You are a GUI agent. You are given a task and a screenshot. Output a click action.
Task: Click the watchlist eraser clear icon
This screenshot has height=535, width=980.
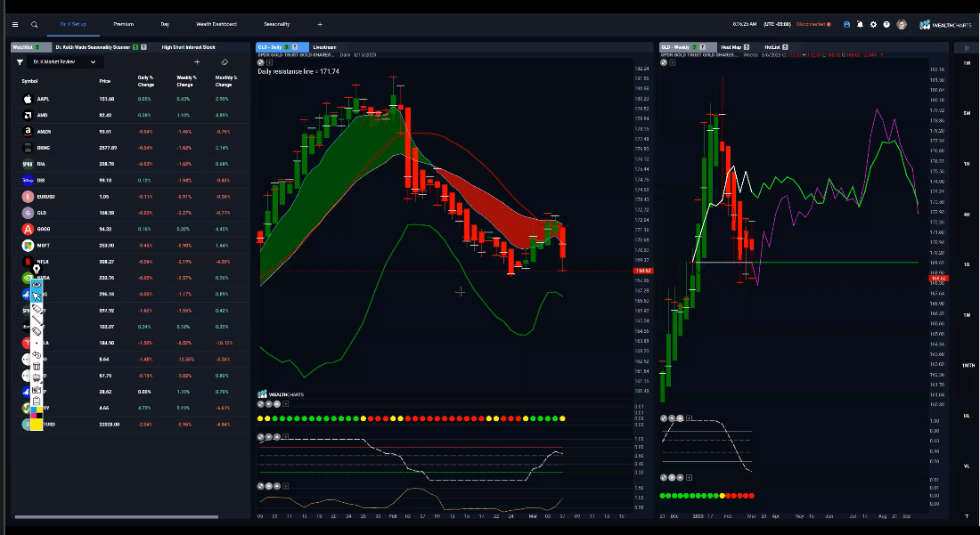[x=225, y=61]
